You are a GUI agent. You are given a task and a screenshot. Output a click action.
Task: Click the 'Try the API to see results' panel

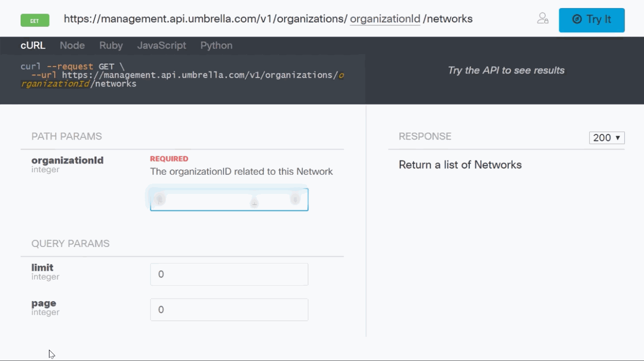tap(506, 71)
